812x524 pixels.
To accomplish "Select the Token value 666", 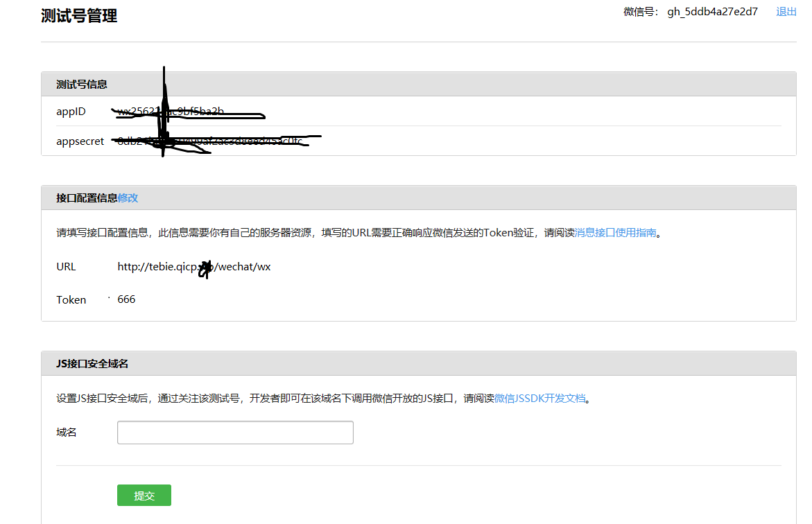I will click(126, 299).
